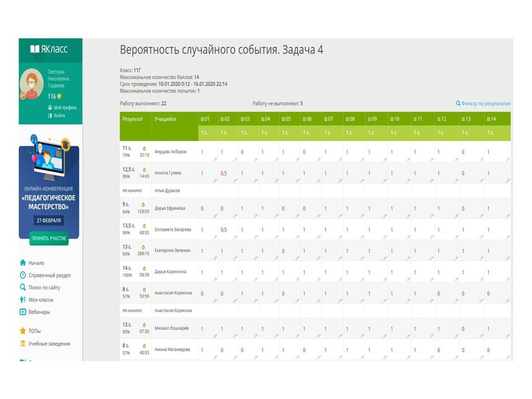
Task: Click the people icon for Мои классы
Action: point(23,300)
